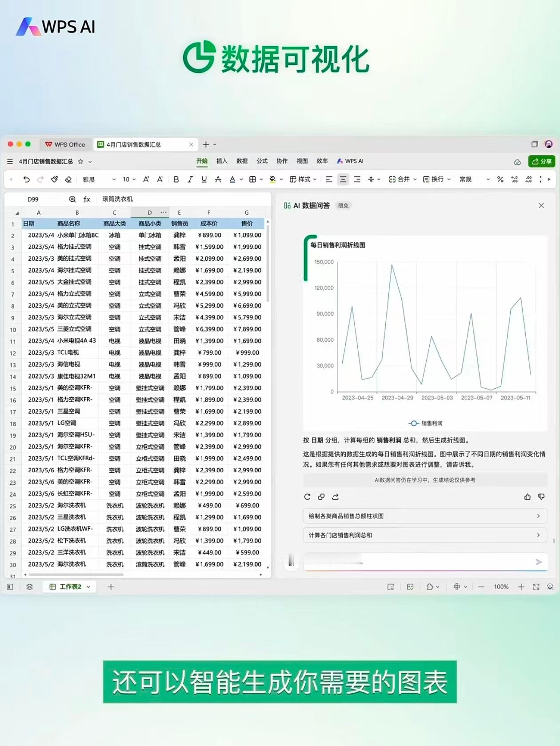Switch to the 公式 tab
Screen dimensions: 560x746
pyautogui.click(x=262, y=161)
